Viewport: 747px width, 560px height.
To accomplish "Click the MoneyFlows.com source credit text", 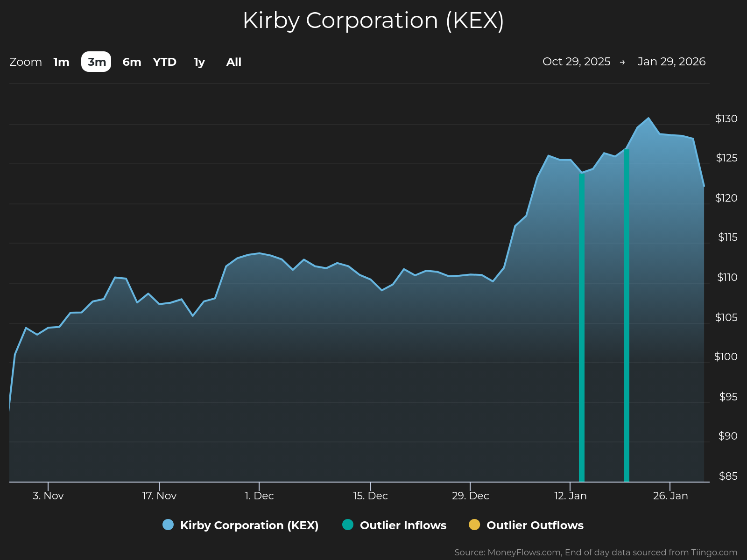I will click(x=596, y=553).
